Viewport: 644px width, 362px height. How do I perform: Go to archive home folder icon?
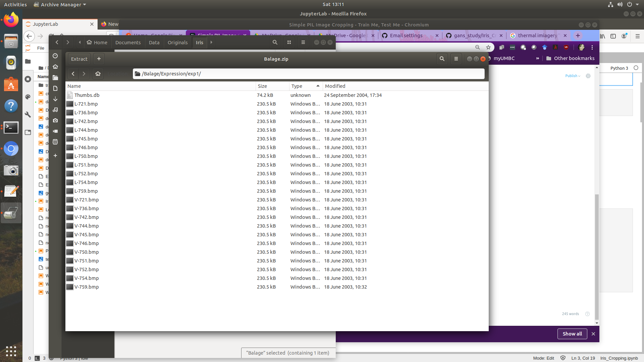[98, 74]
